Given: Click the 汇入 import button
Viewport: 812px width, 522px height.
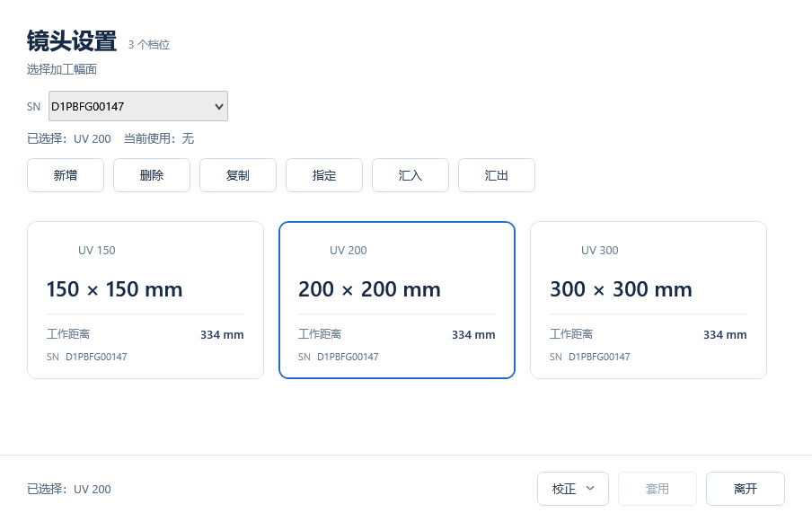Looking at the screenshot, I should 410,175.
